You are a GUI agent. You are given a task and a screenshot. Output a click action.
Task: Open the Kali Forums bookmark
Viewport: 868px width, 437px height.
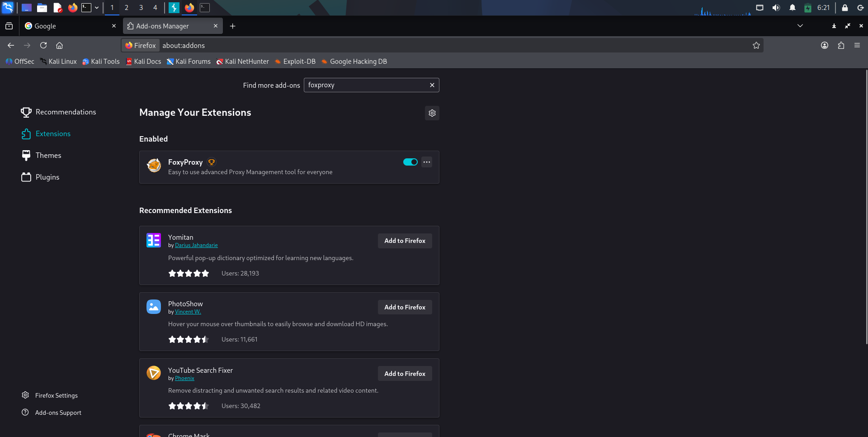coord(189,62)
